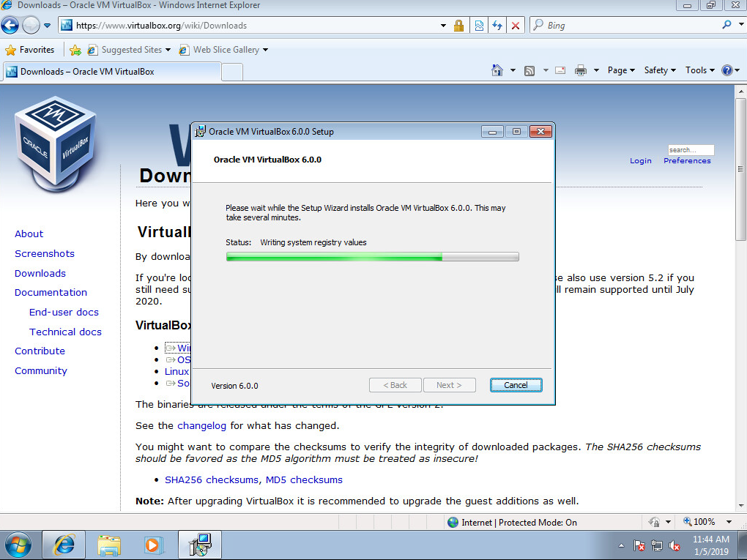Open the Downloads sidebar link

point(40,273)
